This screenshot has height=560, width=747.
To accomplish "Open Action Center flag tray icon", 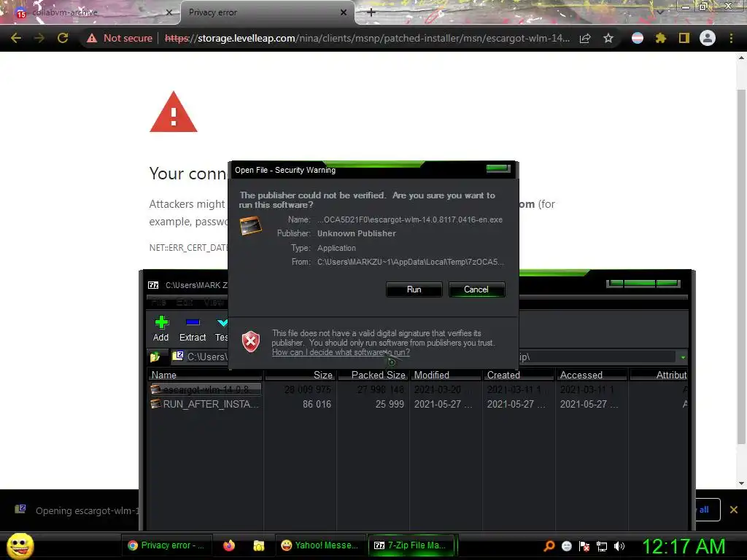I will (x=584, y=546).
